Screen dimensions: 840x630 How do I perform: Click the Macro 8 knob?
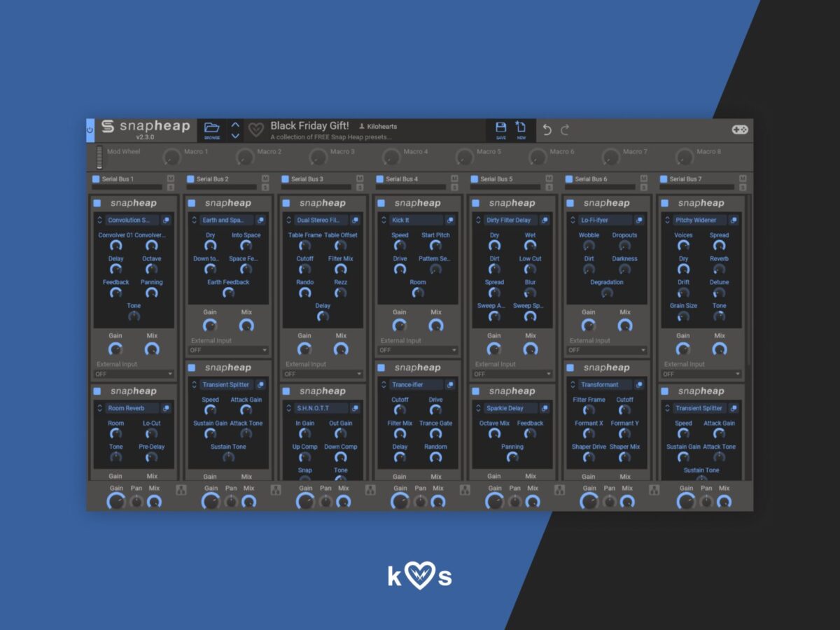[x=683, y=157]
